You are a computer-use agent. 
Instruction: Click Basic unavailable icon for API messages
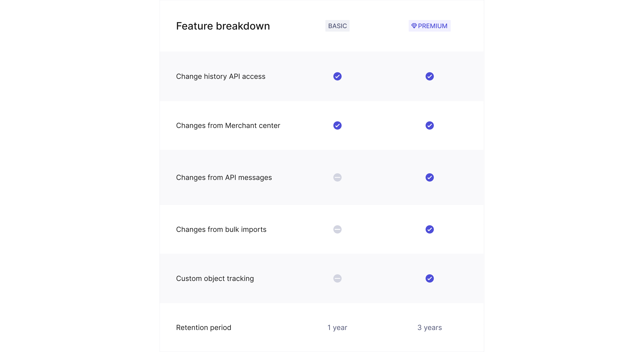tap(337, 177)
